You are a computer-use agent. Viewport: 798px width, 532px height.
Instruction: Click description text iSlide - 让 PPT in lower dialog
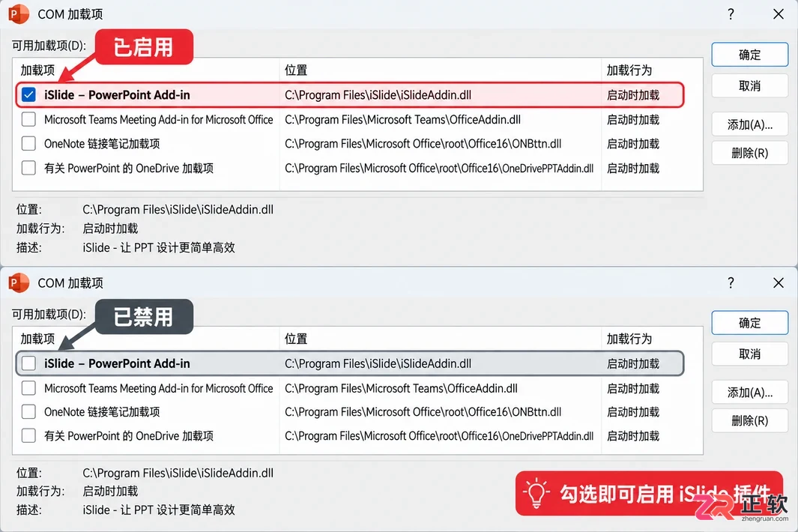[159, 510]
